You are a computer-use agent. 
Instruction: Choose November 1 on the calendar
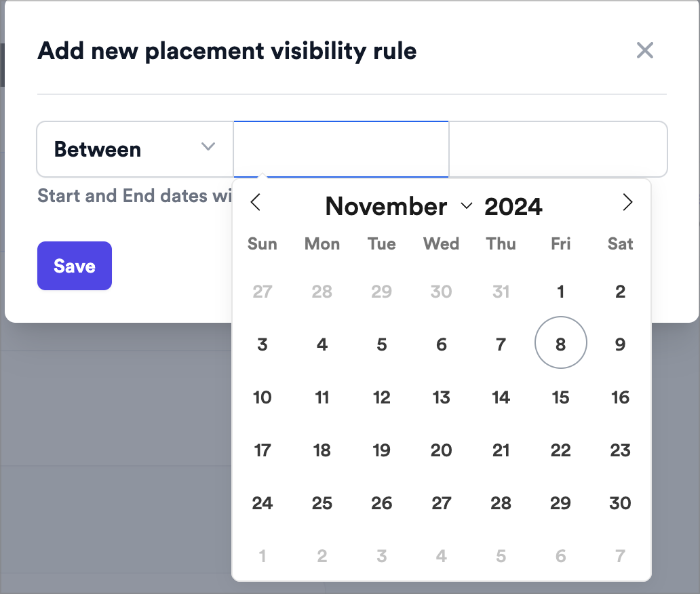561,292
